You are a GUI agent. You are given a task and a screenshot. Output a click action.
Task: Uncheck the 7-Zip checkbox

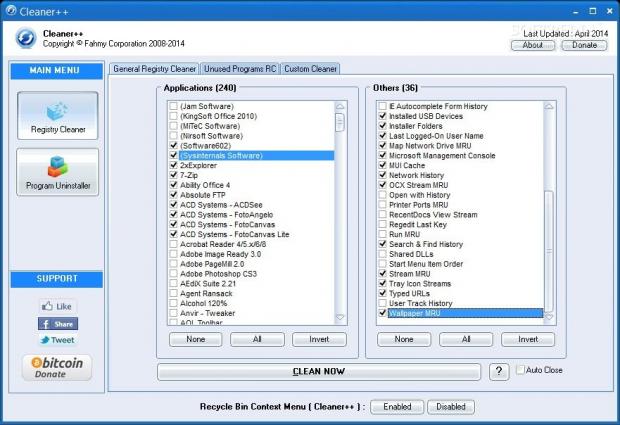pyautogui.click(x=174, y=175)
